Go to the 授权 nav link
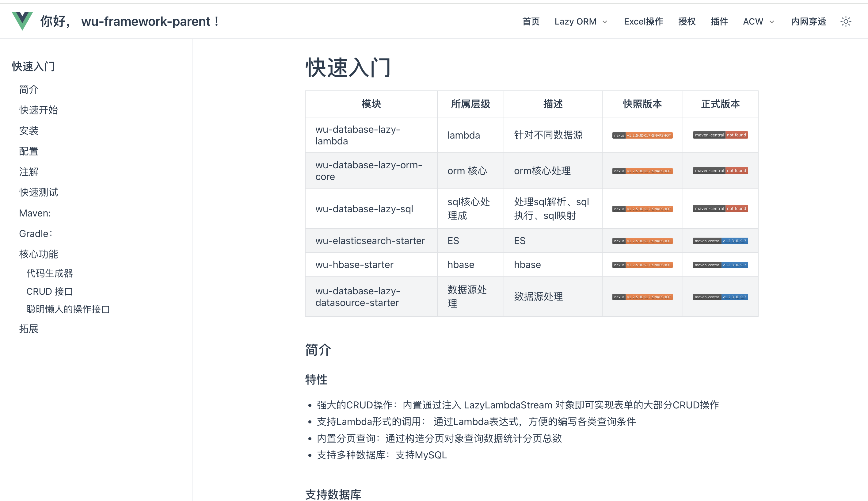Viewport: 868px width, 501px height. pyautogui.click(x=687, y=21)
